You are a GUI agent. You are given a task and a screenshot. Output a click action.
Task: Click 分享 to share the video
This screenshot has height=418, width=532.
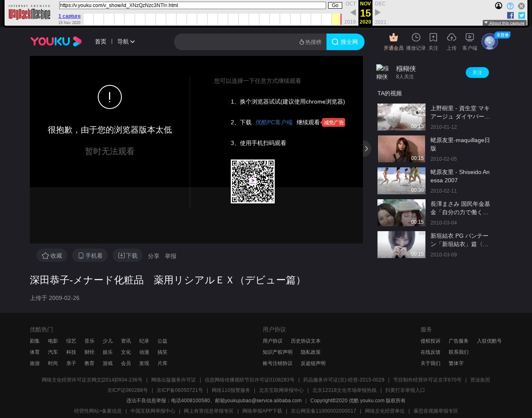[154, 256]
